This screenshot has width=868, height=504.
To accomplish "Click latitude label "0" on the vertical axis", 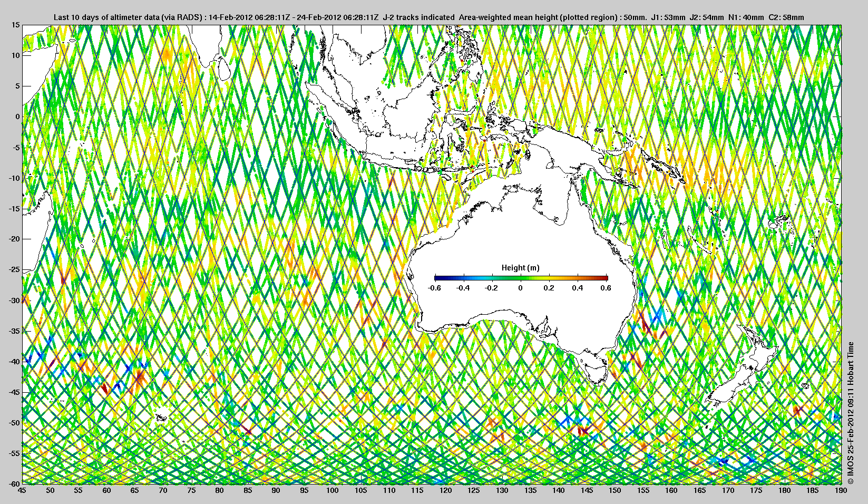I will pyautogui.click(x=17, y=117).
